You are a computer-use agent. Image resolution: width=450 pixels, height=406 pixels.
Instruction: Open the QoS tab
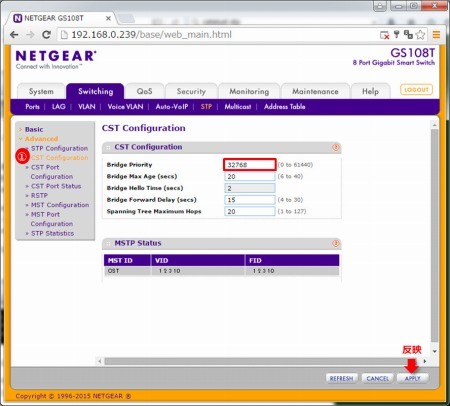coord(144,91)
